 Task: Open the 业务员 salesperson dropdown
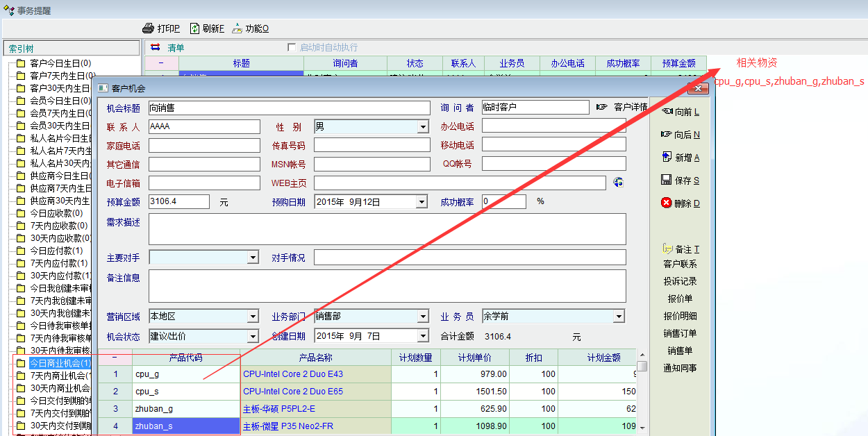click(x=618, y=317)
